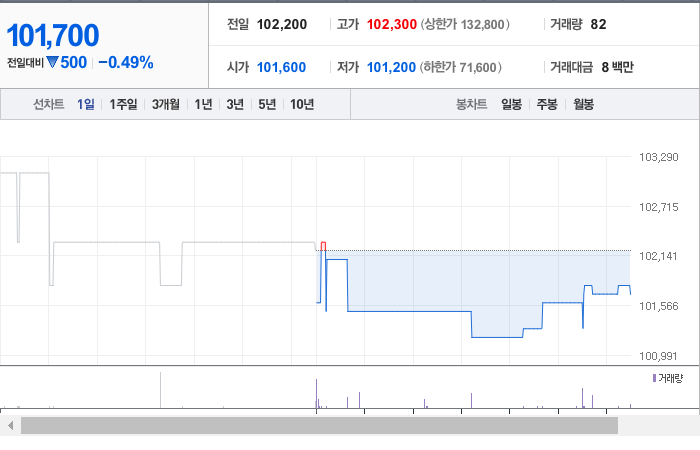Click the down-triangle change icon beside 500
The height and width of the screenshot is (450, 700).
52,62
